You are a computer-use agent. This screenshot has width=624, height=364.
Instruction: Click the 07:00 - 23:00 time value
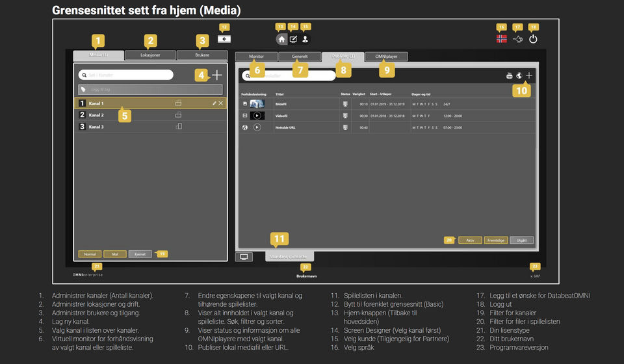pos(452,127)
